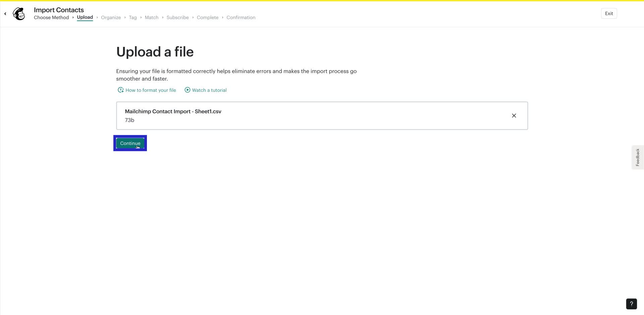
Task: Click the Match step in the breadcrumb
Action: [152, 17]
